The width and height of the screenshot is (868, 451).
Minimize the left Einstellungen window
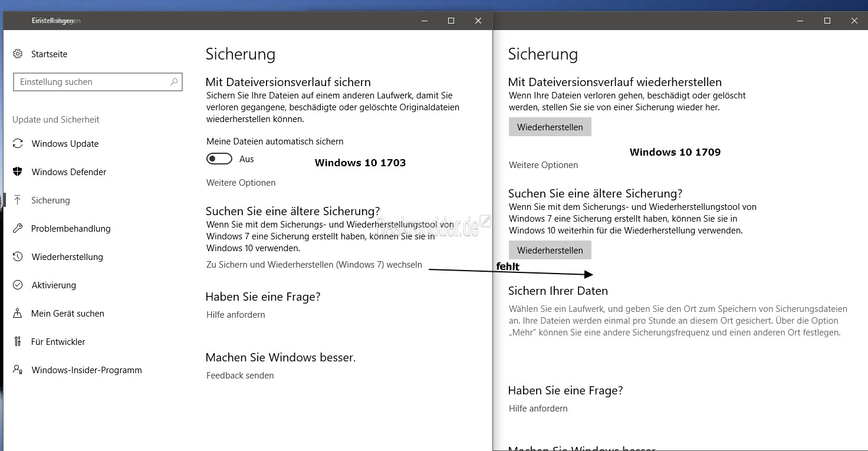[x=424, y=21]
